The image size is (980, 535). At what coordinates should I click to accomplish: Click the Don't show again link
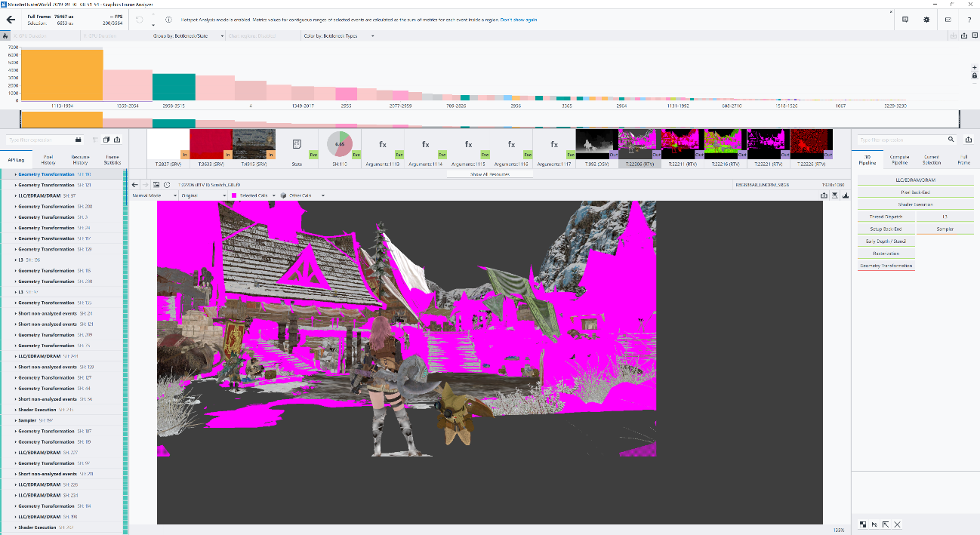(519, 20)
